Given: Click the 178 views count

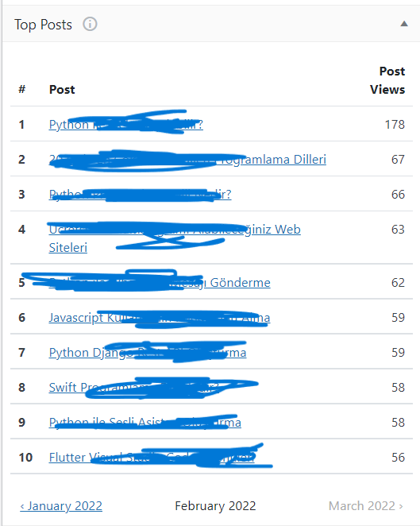Looking at the screenshot, I should point(395,125).
